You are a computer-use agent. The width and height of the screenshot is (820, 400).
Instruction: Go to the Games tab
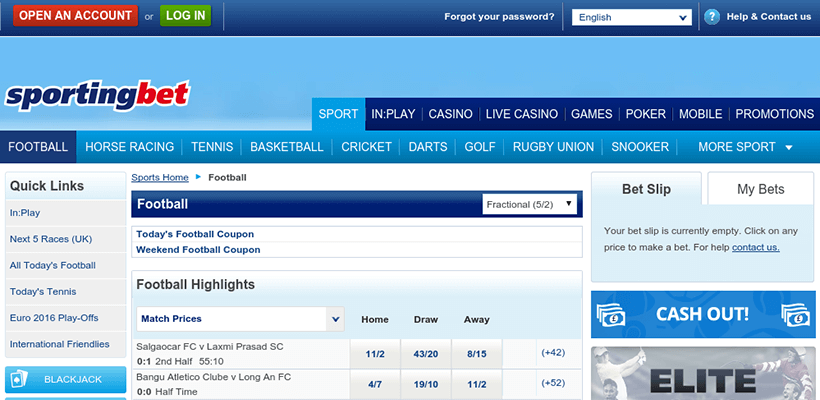(x=591, y=114)
